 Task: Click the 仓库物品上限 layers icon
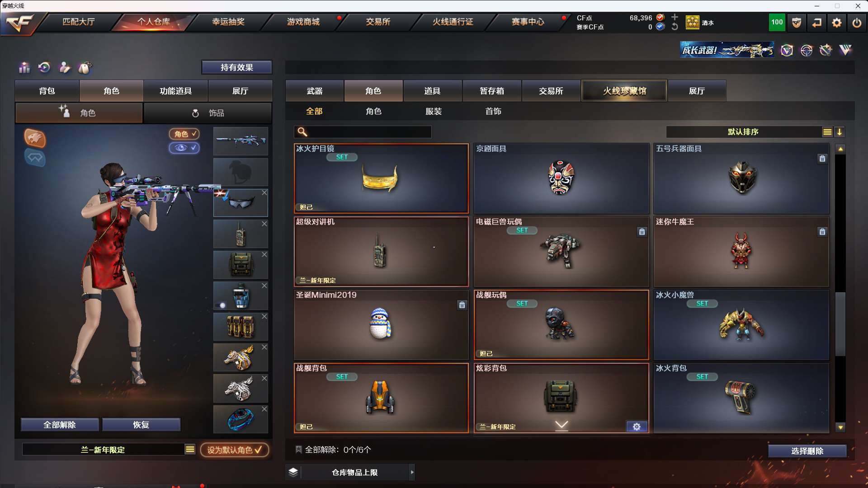293,472
